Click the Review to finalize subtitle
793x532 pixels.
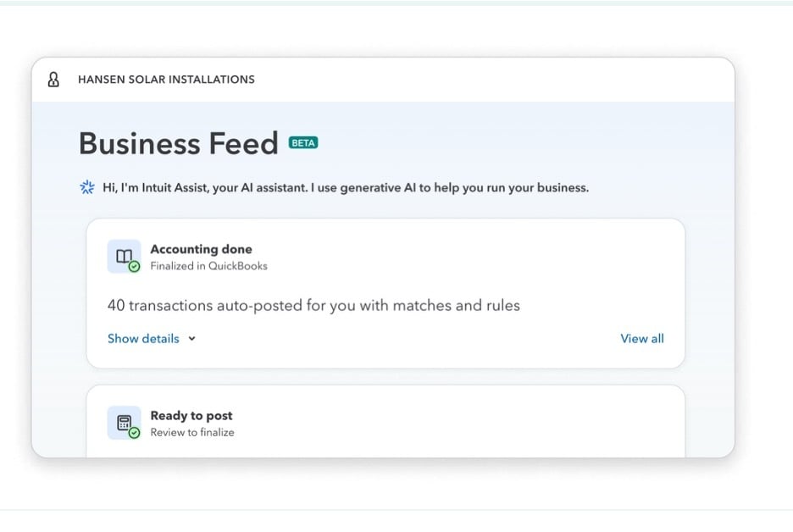[x=192, y=432]
